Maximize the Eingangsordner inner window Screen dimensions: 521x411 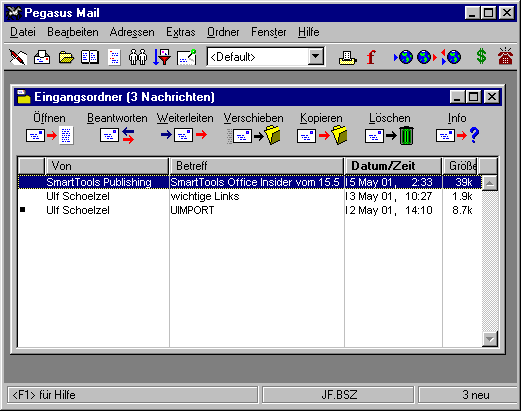(x=474, y=97)
